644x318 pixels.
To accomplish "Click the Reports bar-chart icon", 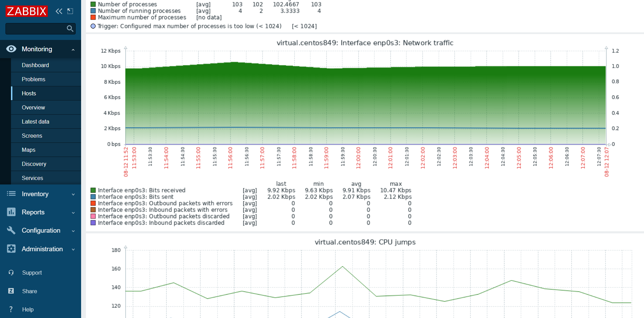I will (x=11, y=212).
